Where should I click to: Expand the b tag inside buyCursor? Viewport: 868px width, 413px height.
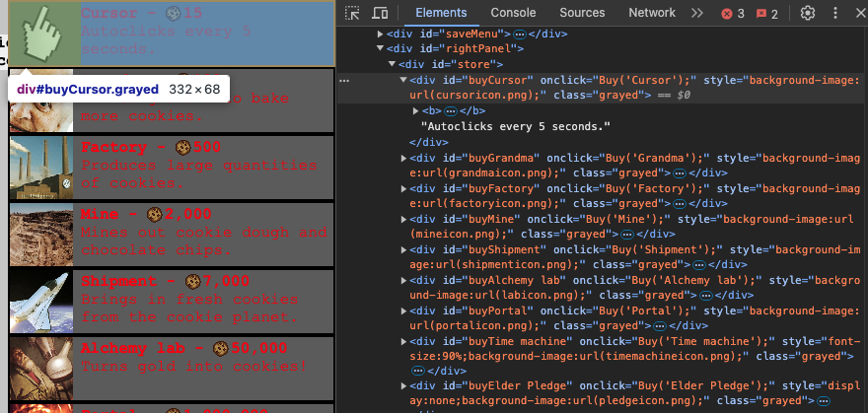click(415, 111)
